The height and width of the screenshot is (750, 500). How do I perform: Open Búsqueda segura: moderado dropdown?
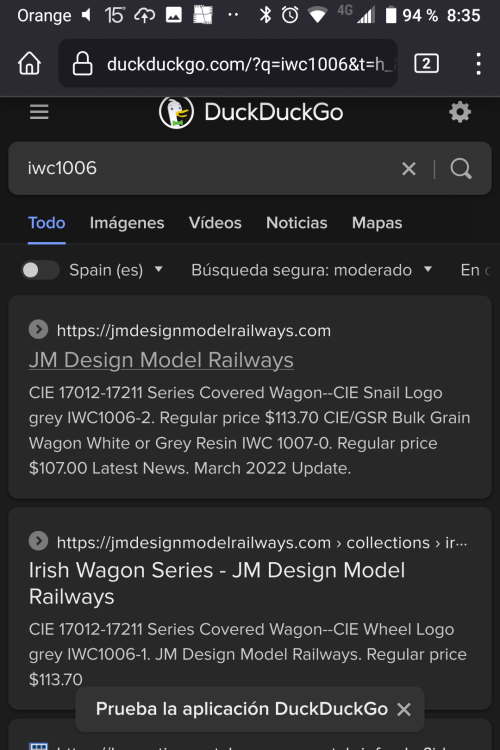pyautogui.click(x=311, y=270)
